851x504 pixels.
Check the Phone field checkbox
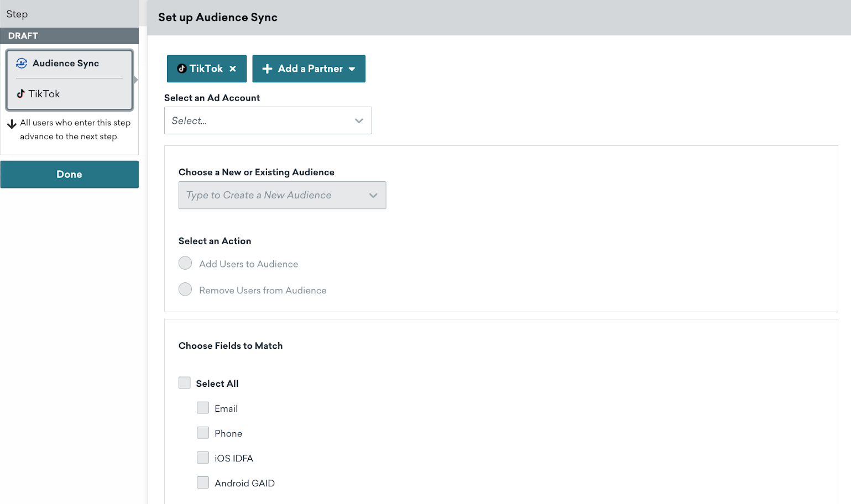point(203,433)
